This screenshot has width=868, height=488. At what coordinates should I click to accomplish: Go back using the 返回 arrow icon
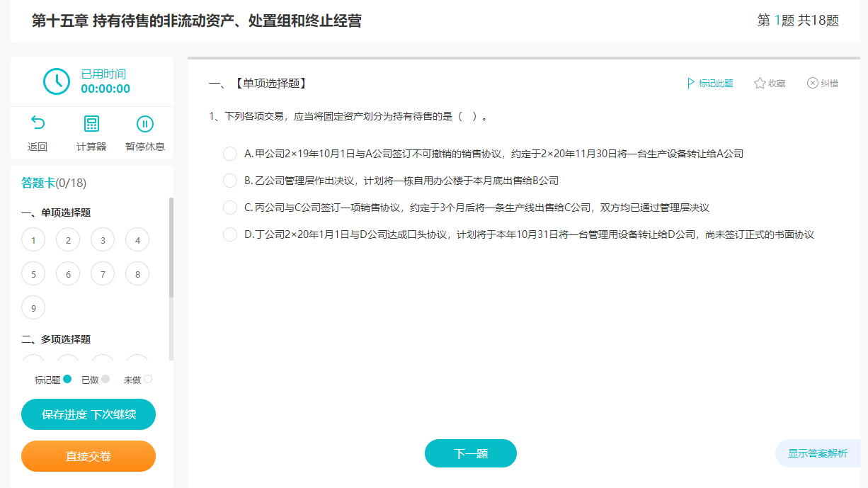coord(37,132)
